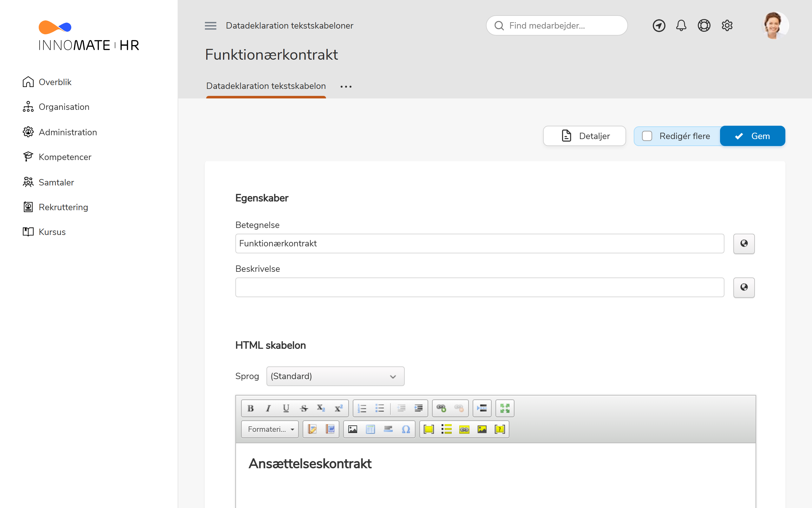Decrease the indent level
Image resolution: width=812 pixels, height=508 pixels.
point(401,408)
